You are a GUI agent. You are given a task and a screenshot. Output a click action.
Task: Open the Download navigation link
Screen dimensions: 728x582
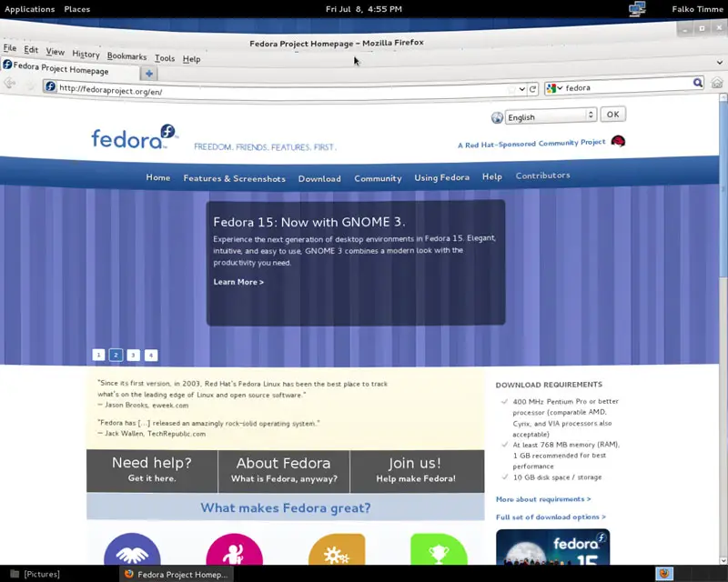pos(319,178)
